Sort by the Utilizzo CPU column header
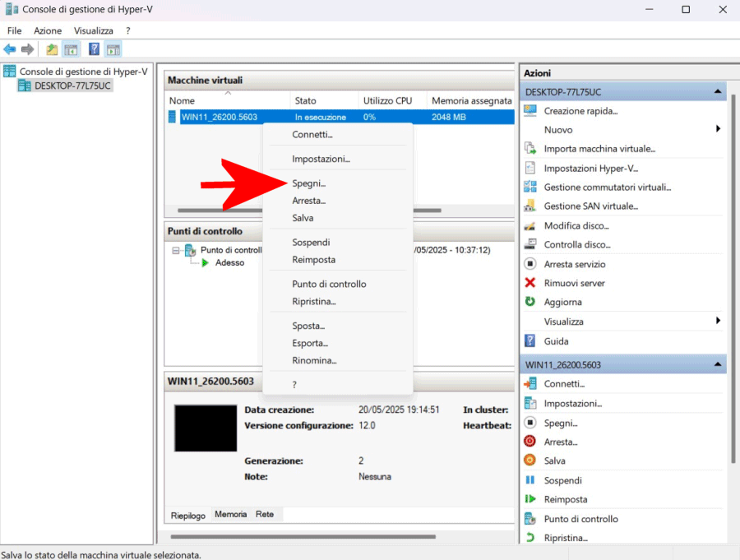Image resolution: width=740 pixels, height=560 pixels. [393, 100]
